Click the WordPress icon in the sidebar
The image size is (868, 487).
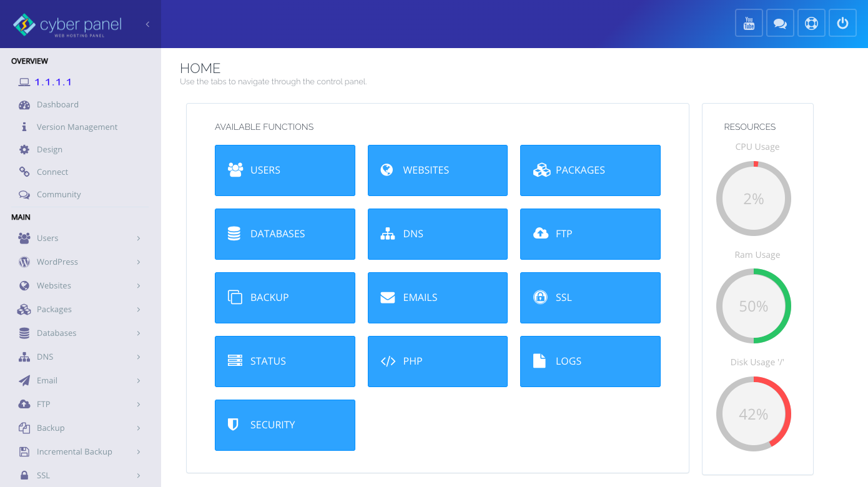tap(23, 262)
